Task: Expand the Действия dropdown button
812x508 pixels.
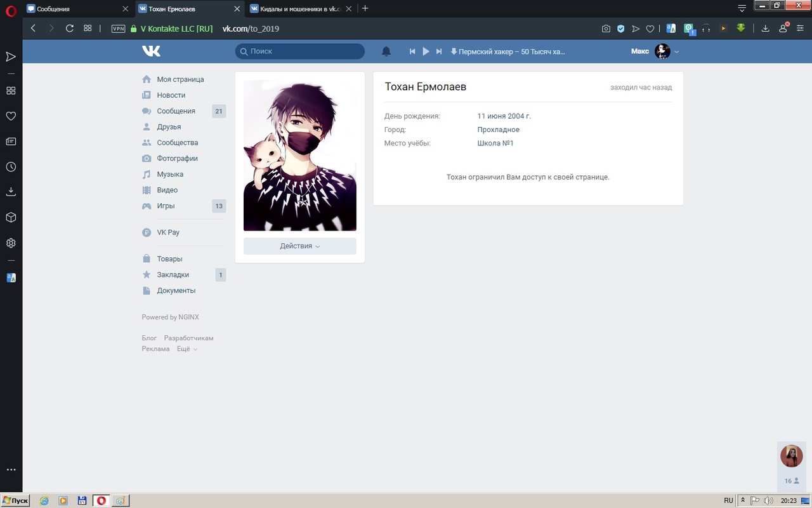Action: pos(299,246)
